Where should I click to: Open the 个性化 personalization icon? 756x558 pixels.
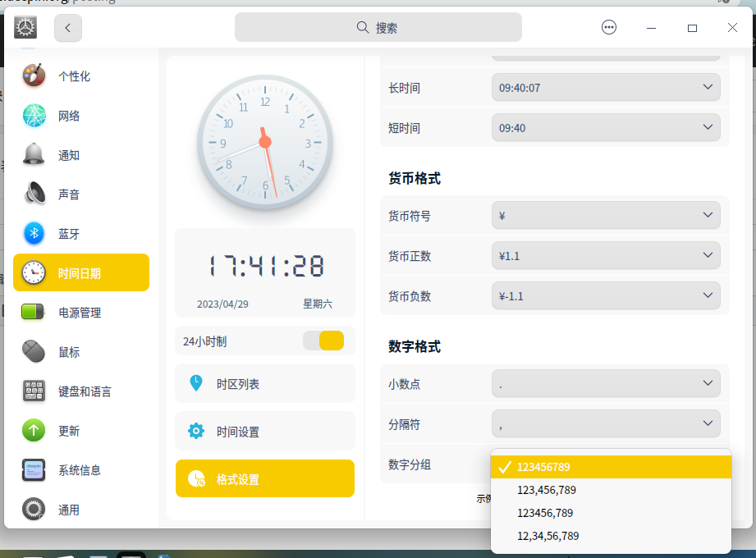tap(34, 75)
